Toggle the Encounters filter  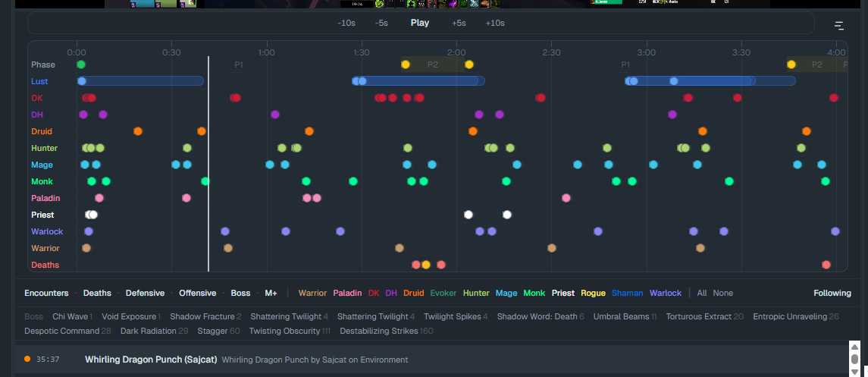[x=46, y=293]
